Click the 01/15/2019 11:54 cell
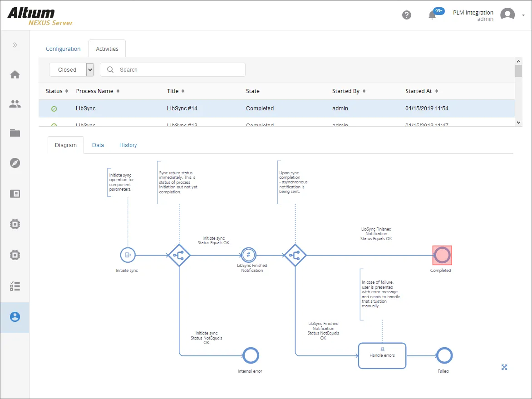Viewport: 532px width, 399px height. [427, 108]
